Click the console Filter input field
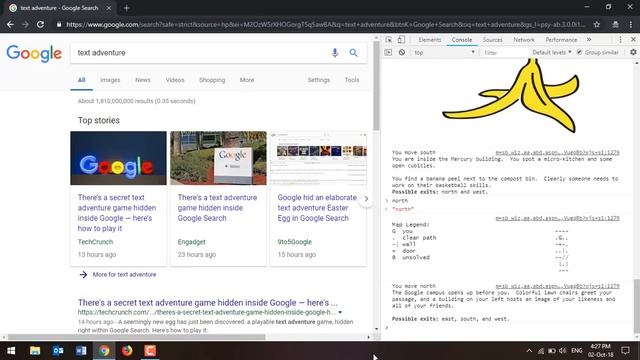Screen dimensions: 640x360 [505, 52]
